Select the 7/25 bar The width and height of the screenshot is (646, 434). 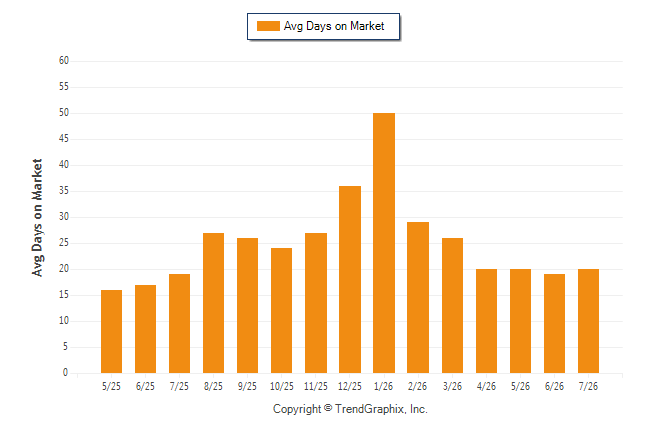tap(180, 324)
